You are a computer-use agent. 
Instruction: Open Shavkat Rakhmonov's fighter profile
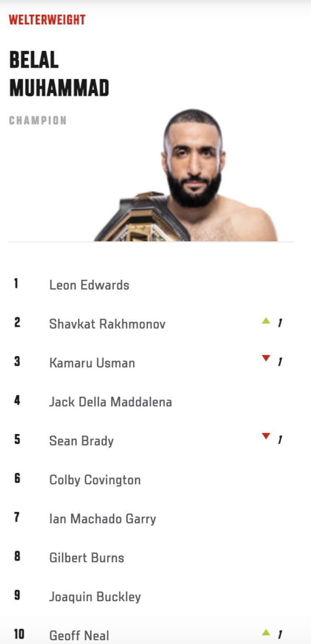(x=107, y=324)
